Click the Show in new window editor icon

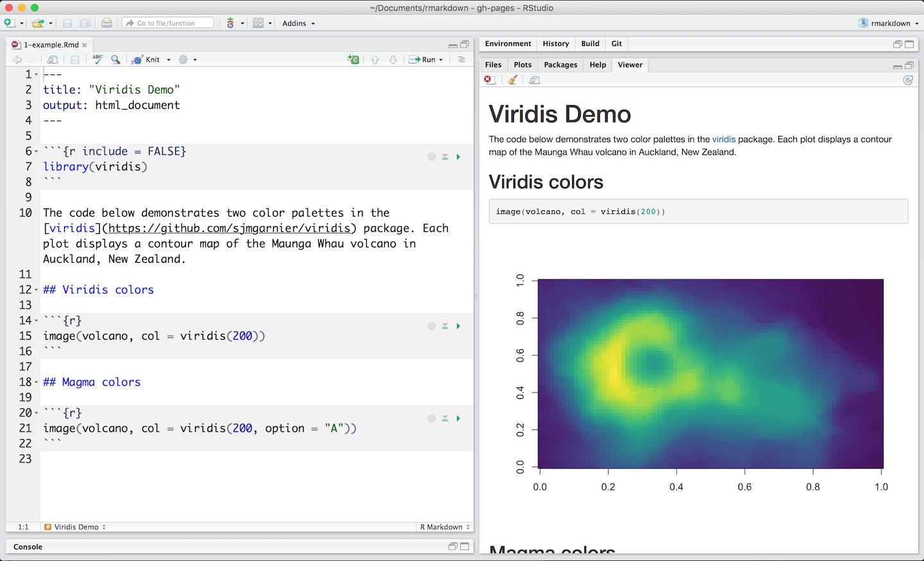[x=53, y=60]
